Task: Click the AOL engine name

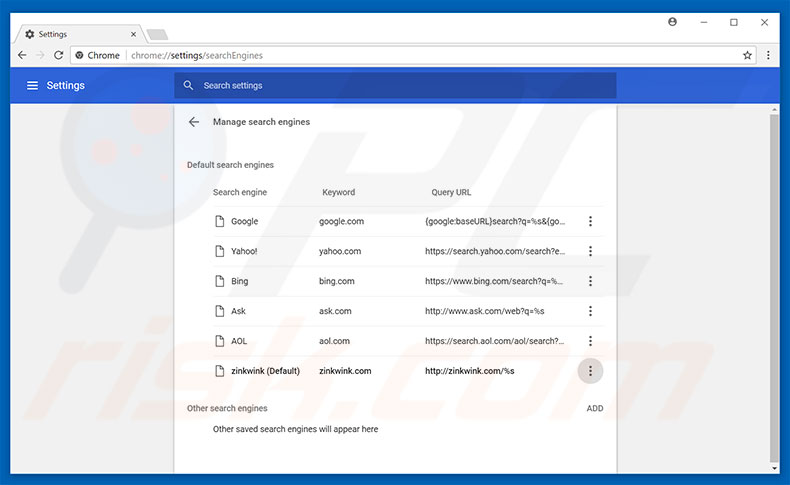Action: point(239,341)
